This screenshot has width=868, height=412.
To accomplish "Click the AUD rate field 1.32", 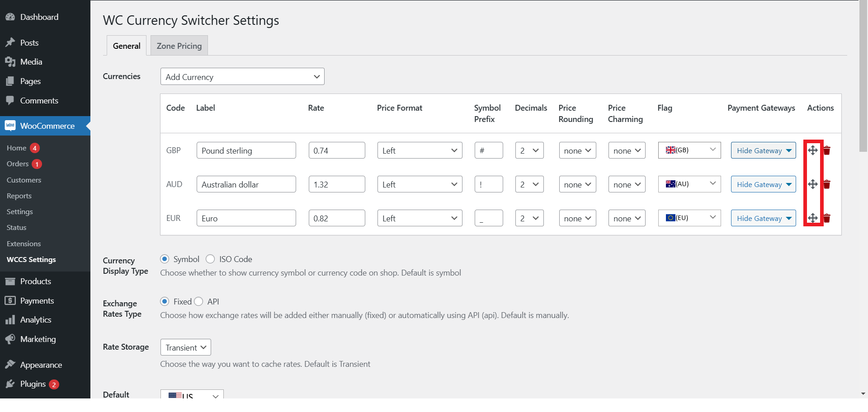I will coord(337,184).
